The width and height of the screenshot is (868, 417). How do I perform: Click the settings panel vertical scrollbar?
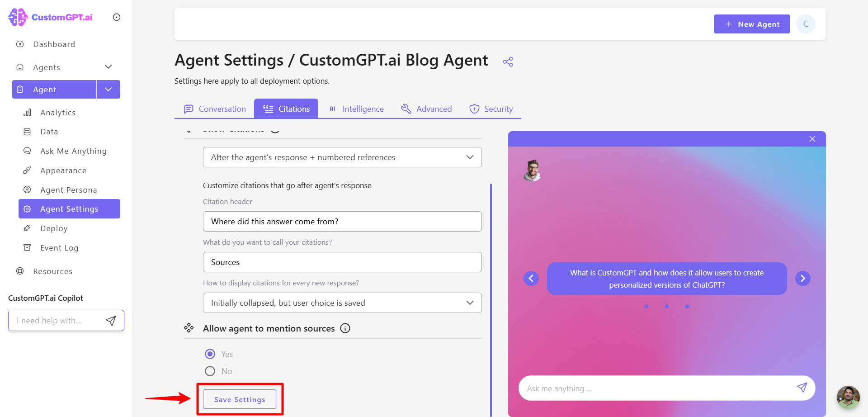[491, 299]
